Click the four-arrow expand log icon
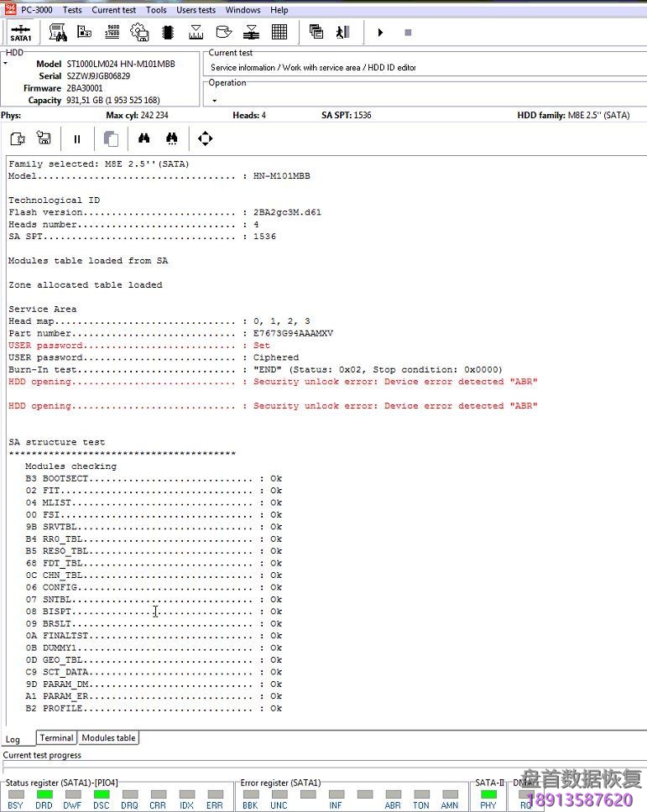The height and width of the screenshot is (812, 647). (x=205, y=138)
